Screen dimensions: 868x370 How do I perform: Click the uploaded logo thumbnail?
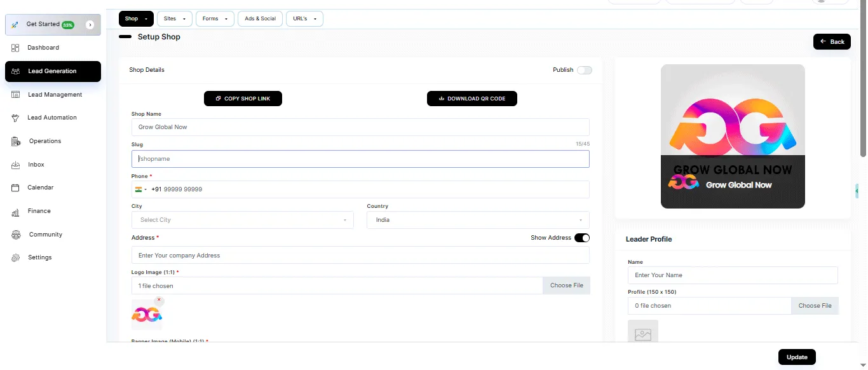(147, 315)
